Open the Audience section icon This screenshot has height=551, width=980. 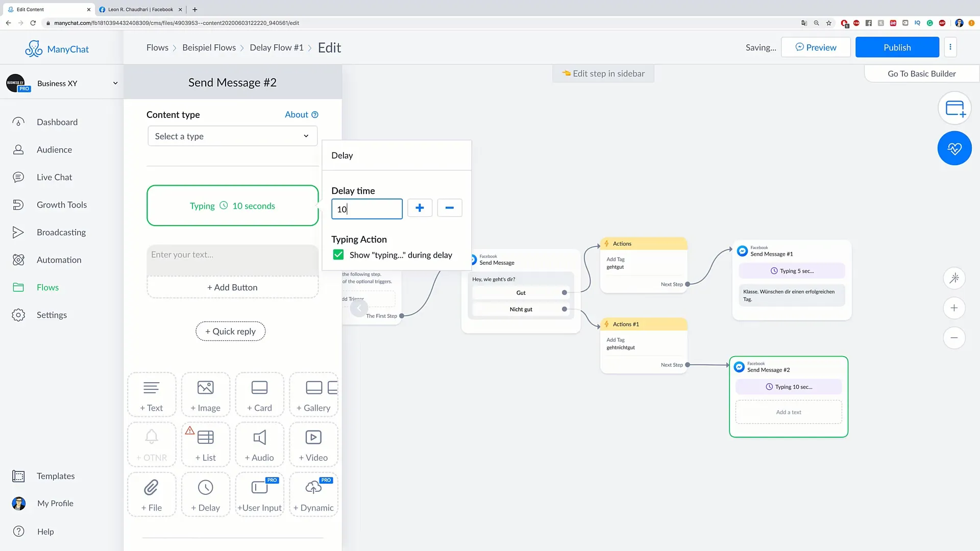pos(18,148)
